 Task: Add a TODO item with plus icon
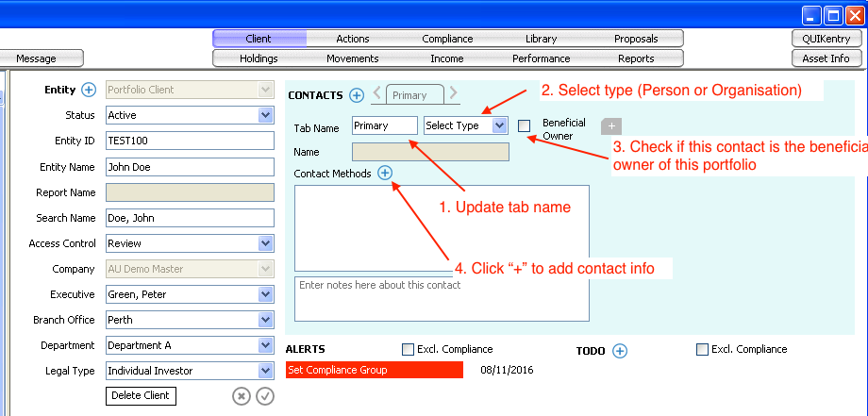click(620, 351)
